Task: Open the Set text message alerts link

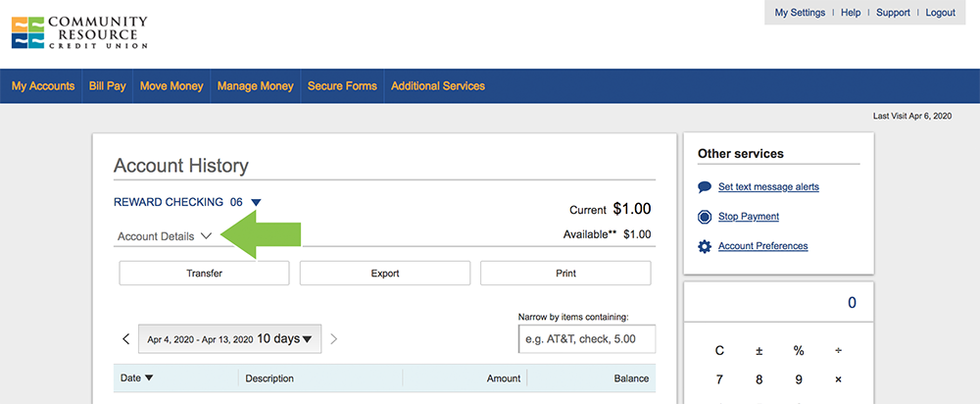Action: click(768, 187)
